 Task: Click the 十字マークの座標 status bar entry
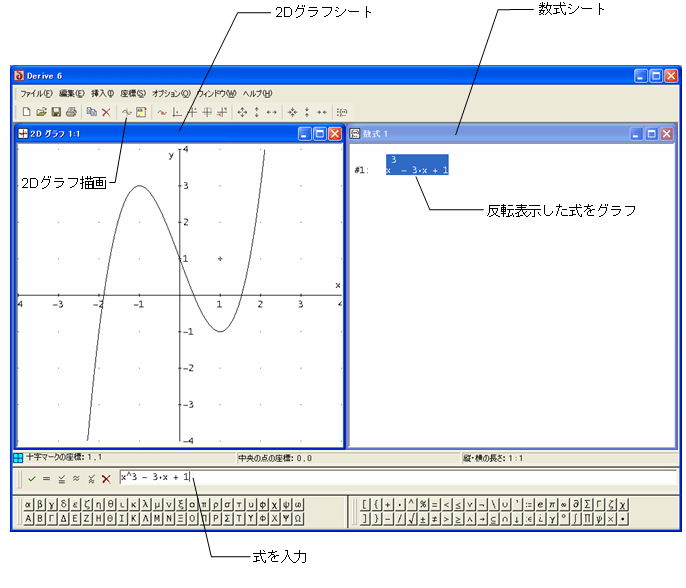tap(63, 458)
